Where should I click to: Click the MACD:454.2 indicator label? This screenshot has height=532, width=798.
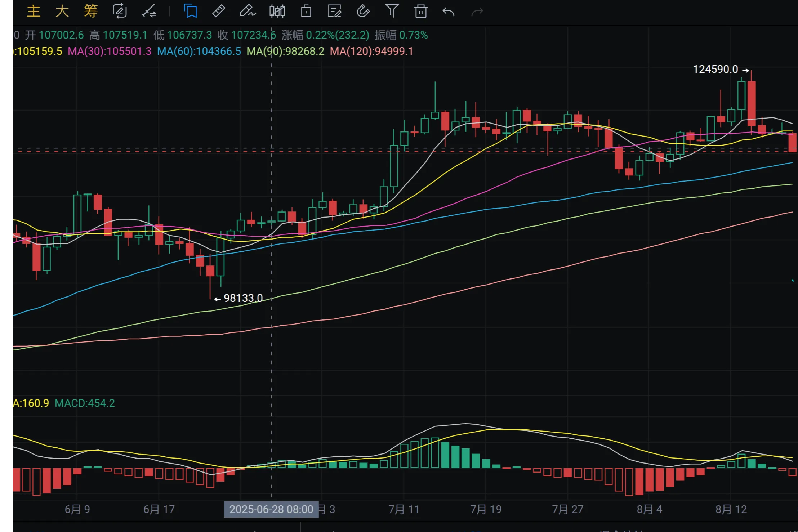(85, 403)
